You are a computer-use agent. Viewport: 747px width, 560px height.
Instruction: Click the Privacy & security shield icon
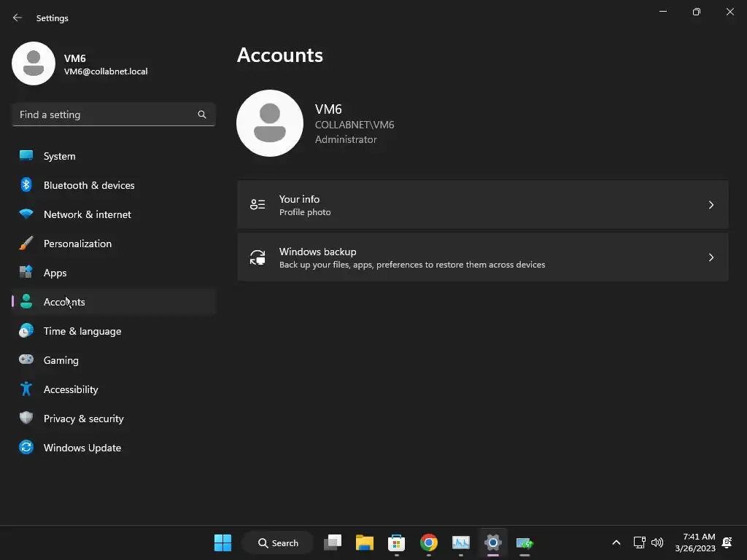26,418
